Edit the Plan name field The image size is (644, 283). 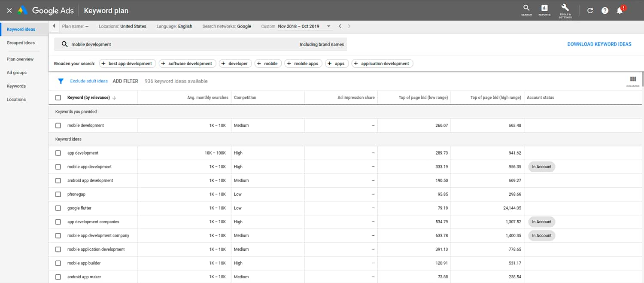75,26
